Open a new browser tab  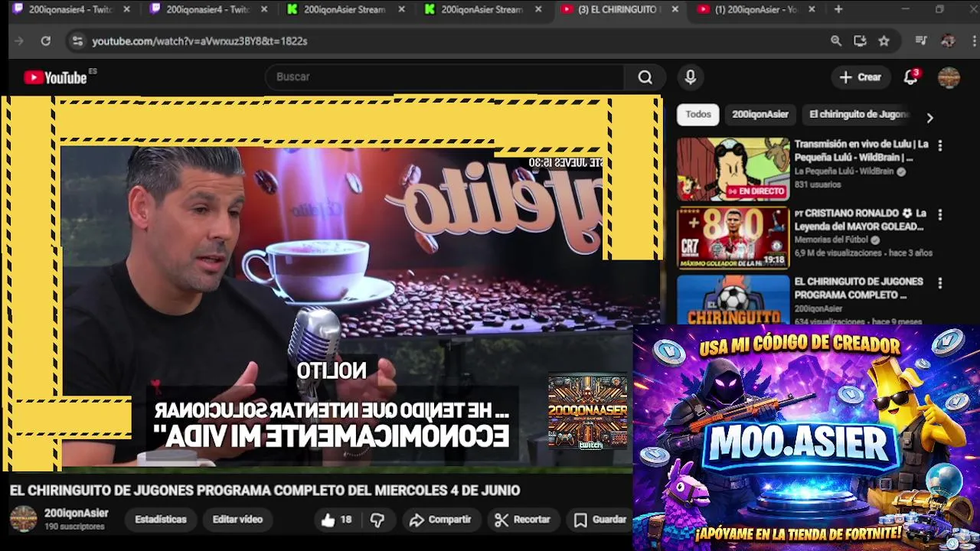point(838,9)
